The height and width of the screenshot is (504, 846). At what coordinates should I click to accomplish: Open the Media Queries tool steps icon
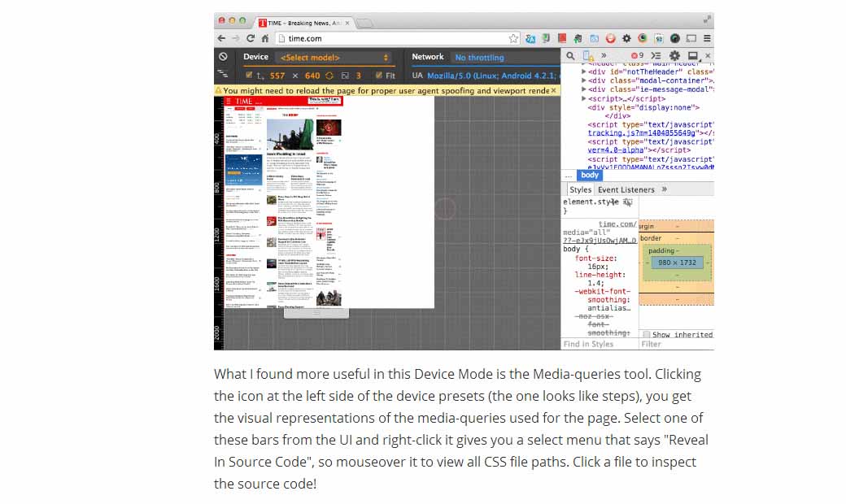pos(224,72)
